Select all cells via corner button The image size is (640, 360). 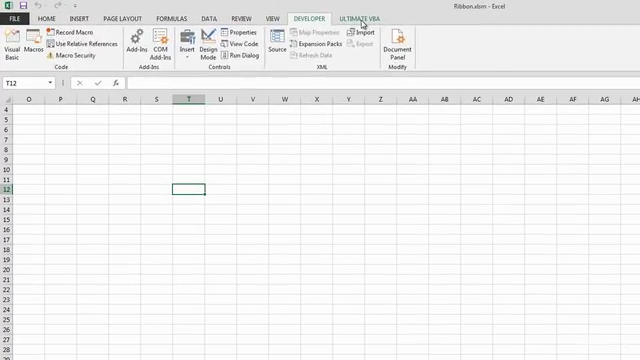7,99
